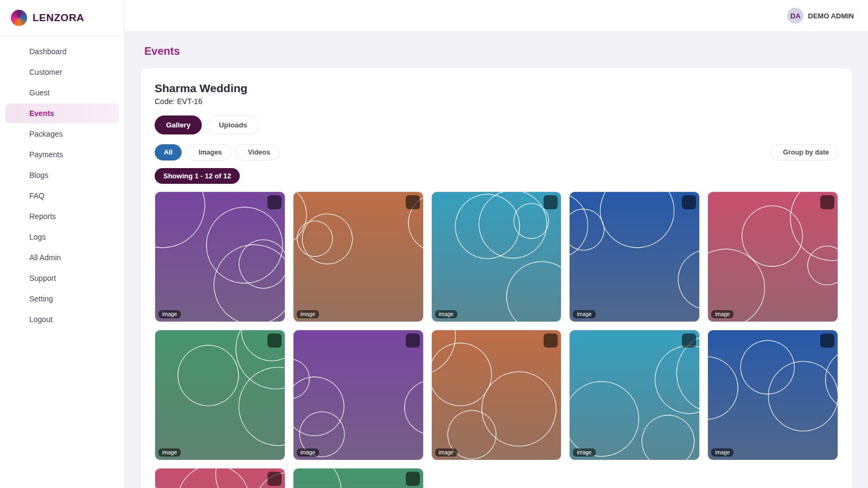
Task: Tick the second-row orange image checkbox
Action: point(551,341)
